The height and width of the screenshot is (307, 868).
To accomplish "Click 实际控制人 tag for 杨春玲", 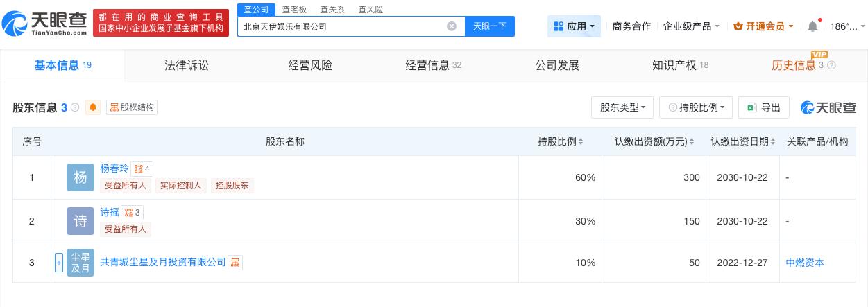I will coord(180,186).
